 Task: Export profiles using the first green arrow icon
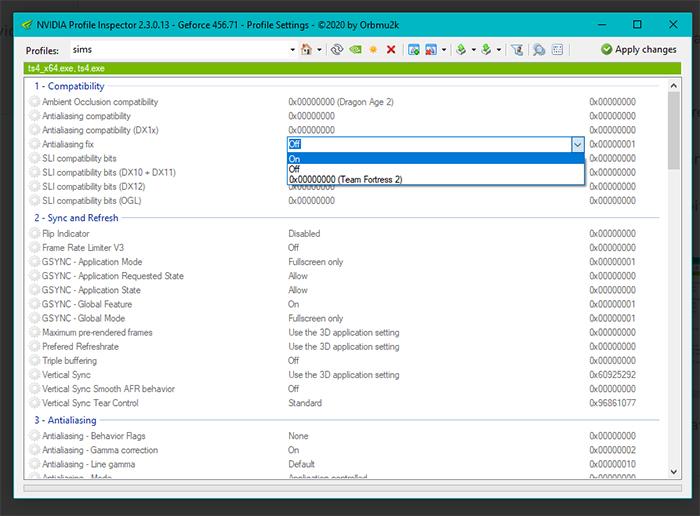click(x=461, y=50)
